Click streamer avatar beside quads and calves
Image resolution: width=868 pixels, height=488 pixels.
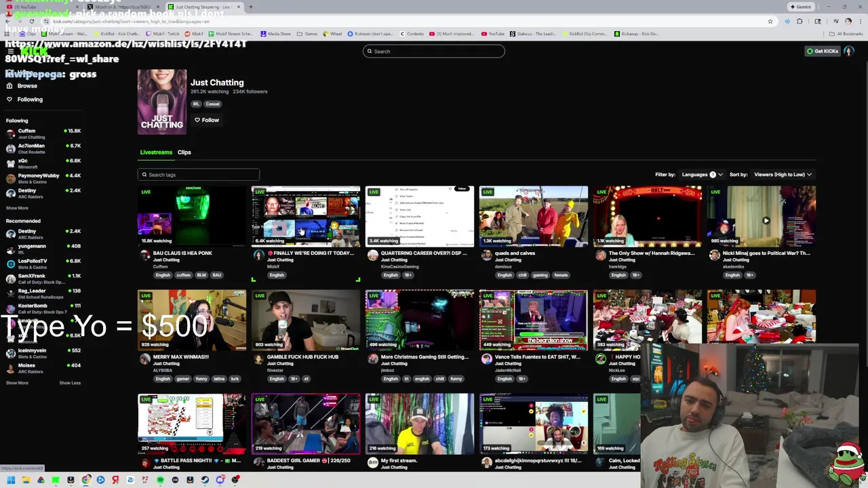pyautogui.click(x=486, y=256)
